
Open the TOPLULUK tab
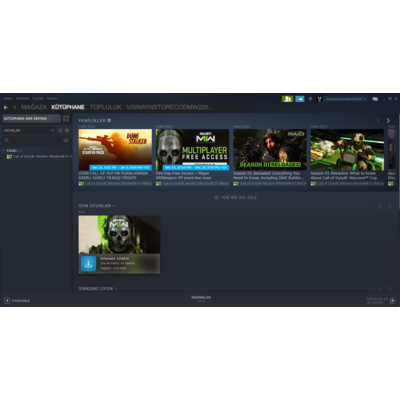[106, 107]
